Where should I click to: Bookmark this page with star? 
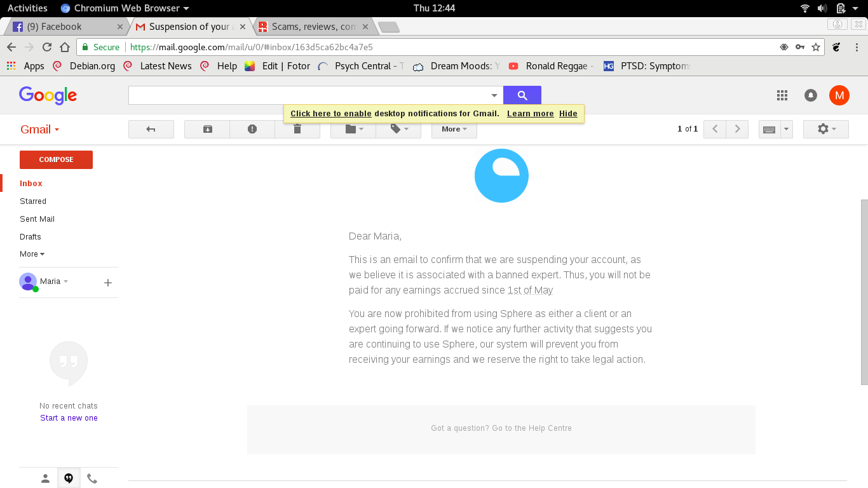tap(816, 47)
